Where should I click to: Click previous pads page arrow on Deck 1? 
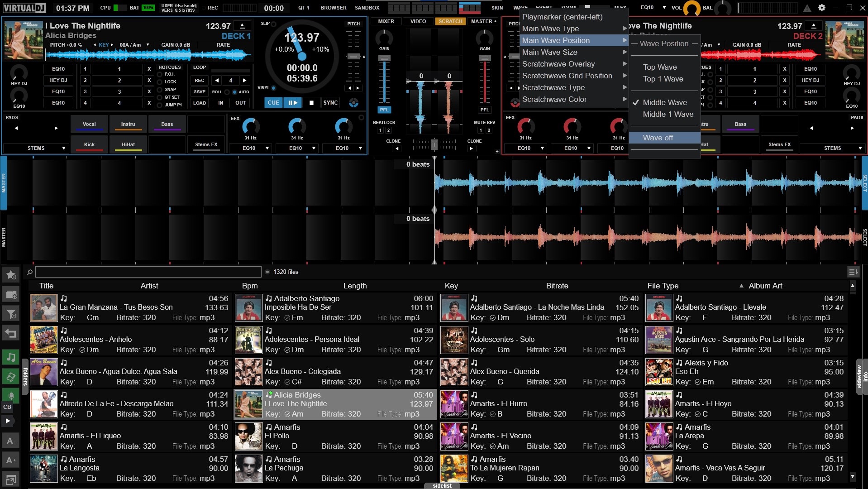(16, 128)
